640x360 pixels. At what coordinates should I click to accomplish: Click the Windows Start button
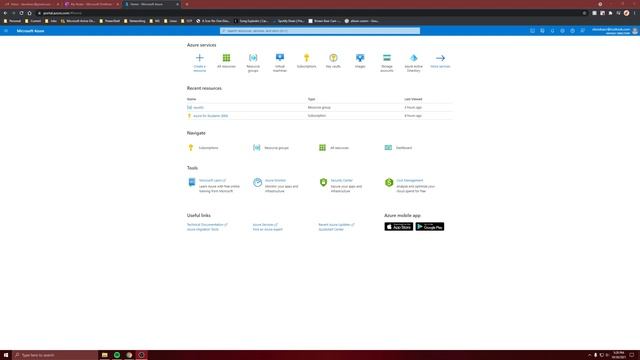[x=6, y=355]
